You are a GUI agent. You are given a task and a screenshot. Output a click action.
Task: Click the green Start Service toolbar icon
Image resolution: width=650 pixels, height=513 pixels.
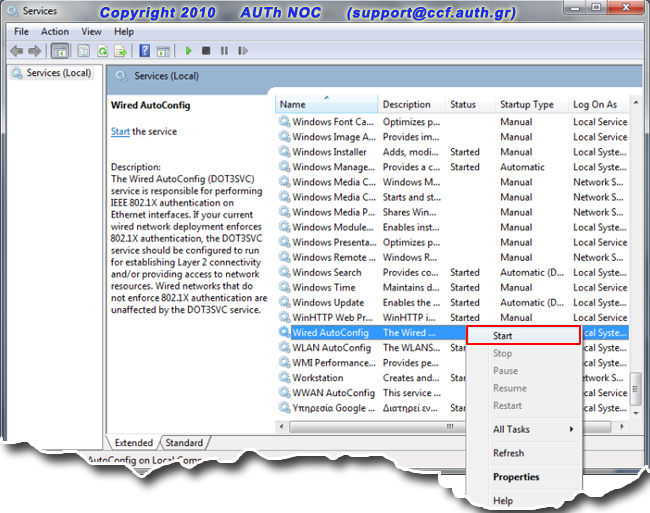[189, 51]
